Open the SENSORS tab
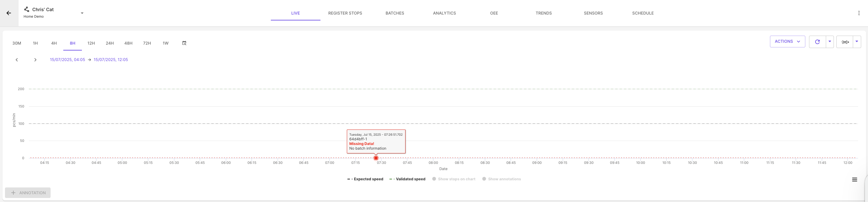Viewport: 868px width, 202px height. (593, 13)
